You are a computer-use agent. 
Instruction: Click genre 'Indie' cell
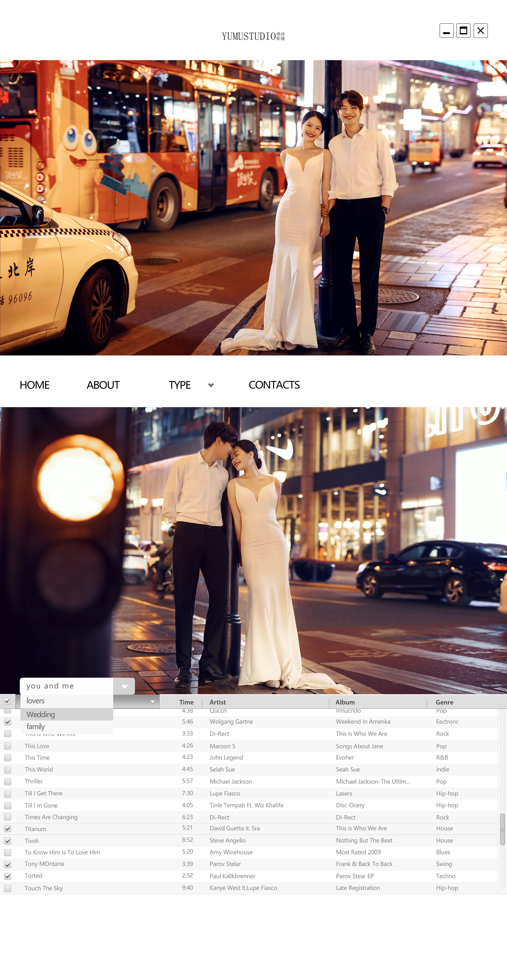coord(443,769)
